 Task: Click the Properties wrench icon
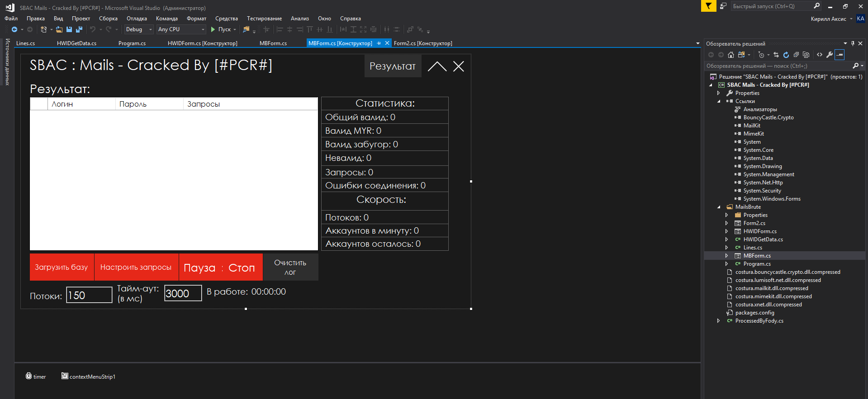[830, 55]
